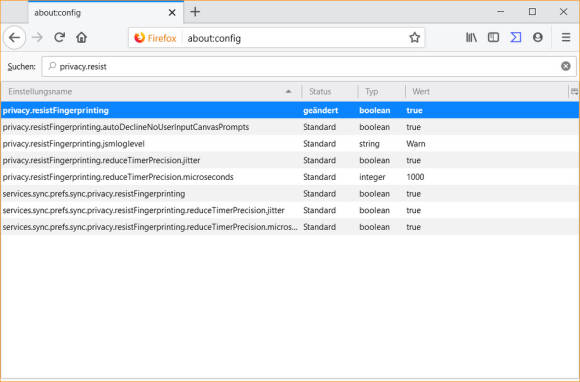The width and height of the screenshot is (580, 382).
Task: Open the Firefox home page icon
Action: [x=81, y=37]
